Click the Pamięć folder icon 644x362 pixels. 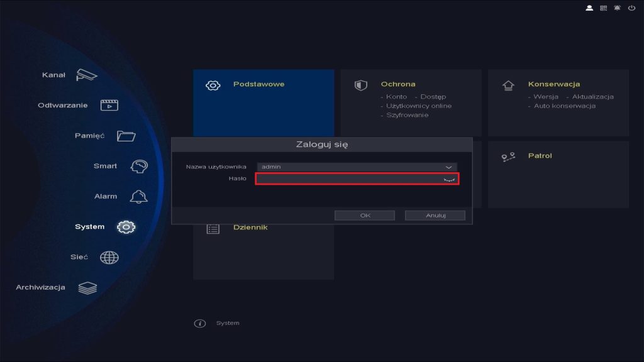click(126, 135)
